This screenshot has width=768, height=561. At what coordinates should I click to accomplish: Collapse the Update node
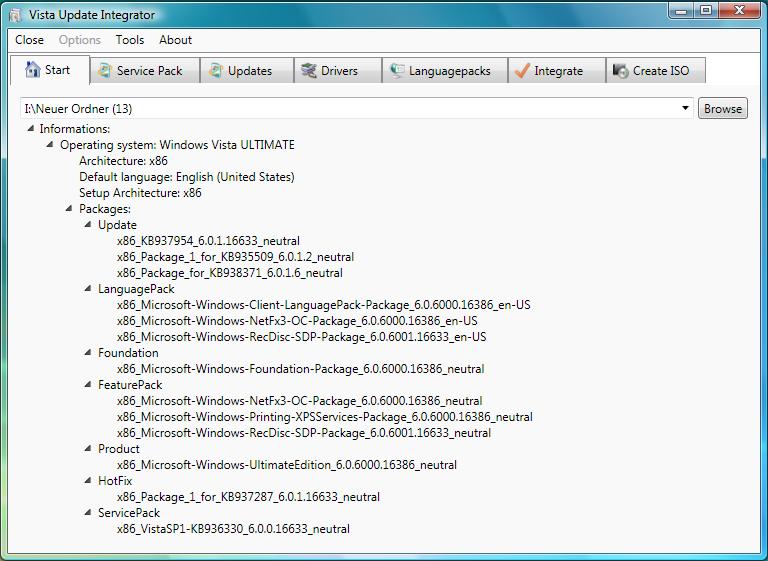click(x=88, y=224)
